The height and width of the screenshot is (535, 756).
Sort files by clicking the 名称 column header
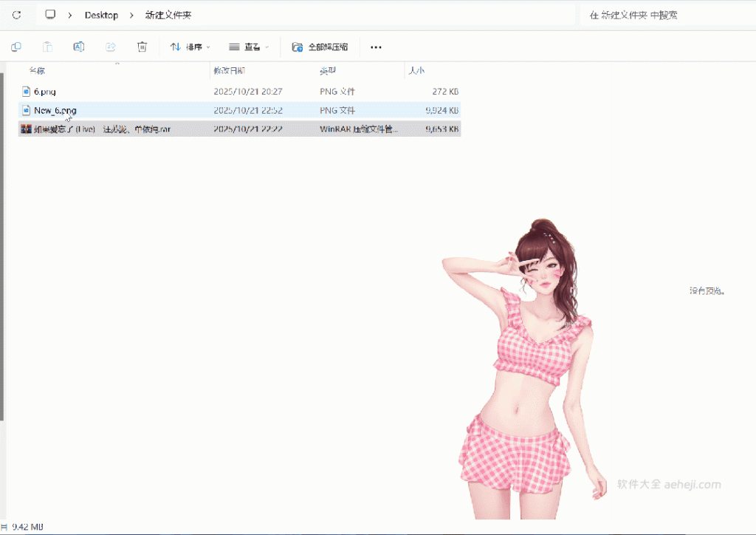(x=37, y=71)
